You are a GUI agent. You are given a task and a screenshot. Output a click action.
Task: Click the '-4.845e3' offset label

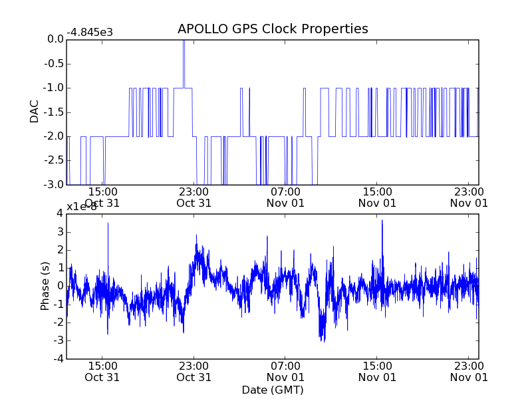pos(90,33)
